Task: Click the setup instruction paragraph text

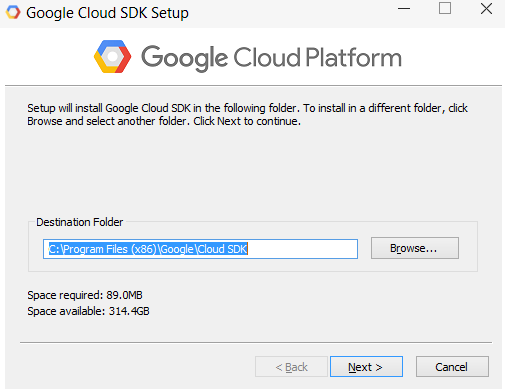Action: click(x=247, y=115)
